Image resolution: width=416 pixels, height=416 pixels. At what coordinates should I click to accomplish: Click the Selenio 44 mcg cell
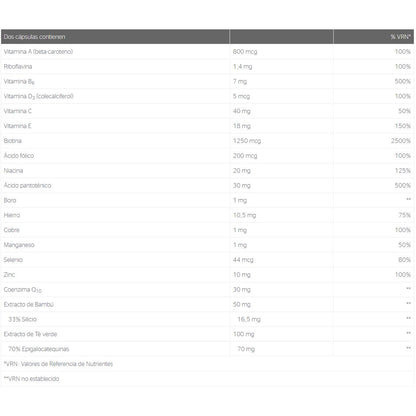(243, 260)
